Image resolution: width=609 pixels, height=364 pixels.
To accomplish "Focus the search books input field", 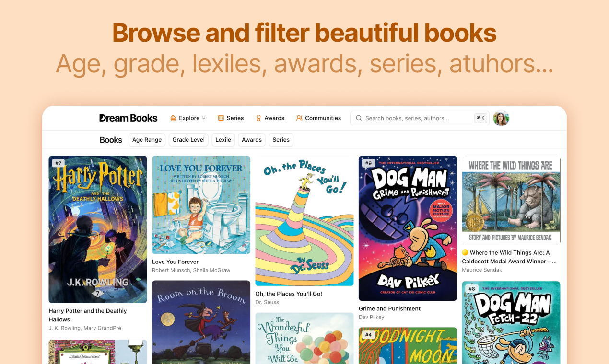I will point(420,118).
